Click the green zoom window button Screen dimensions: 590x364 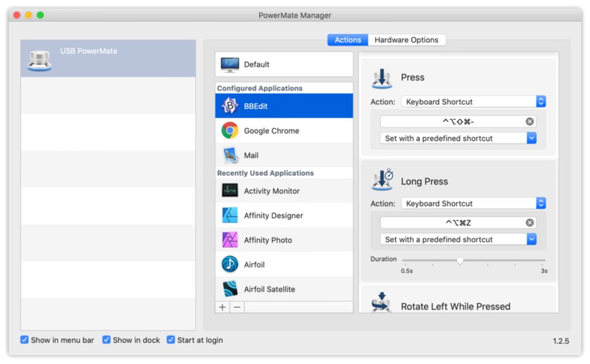click(40, 15)
